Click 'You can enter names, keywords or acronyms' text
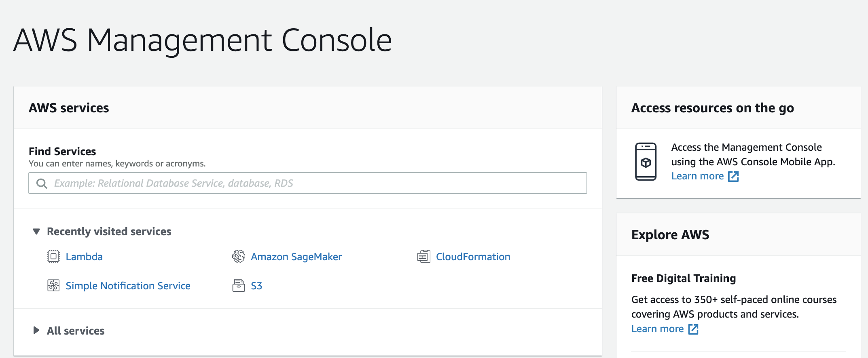Viewport: 868px width, 358px height. click(117, 164)
